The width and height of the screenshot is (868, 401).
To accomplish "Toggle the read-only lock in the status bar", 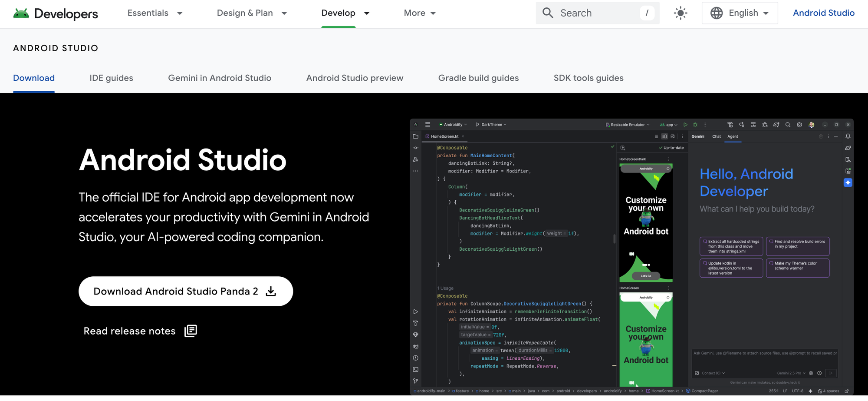I will (x=846, y=391).
